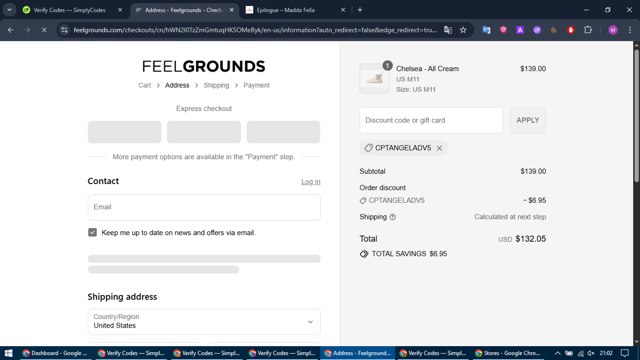Open the Chrome profile avatar
Viewport: 640px width, 360px height.
pos(613,30)
